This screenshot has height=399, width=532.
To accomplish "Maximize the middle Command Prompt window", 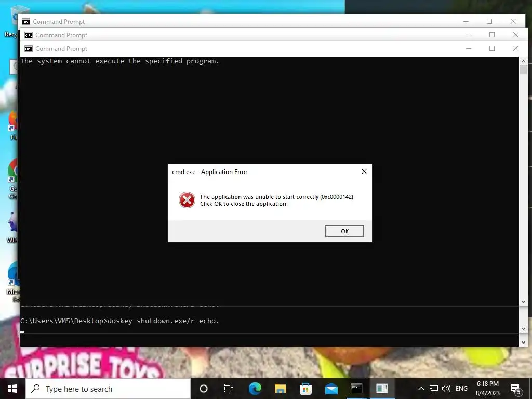I will tap(492, 35).
